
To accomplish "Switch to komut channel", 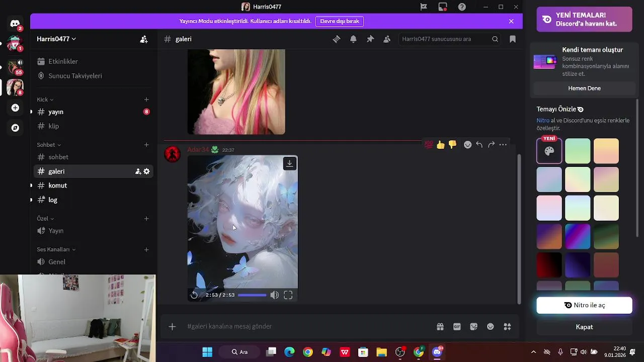I will click(x=93, y=186).
